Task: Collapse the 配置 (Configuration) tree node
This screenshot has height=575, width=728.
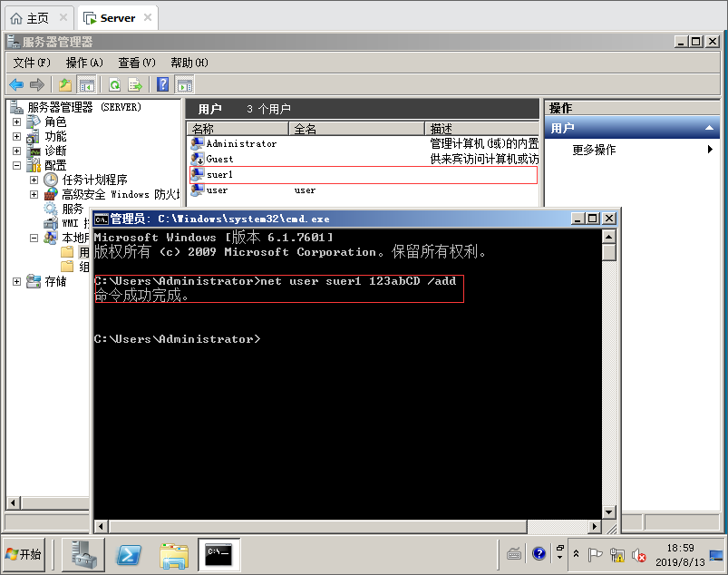Action: click(x=16, y=165)
